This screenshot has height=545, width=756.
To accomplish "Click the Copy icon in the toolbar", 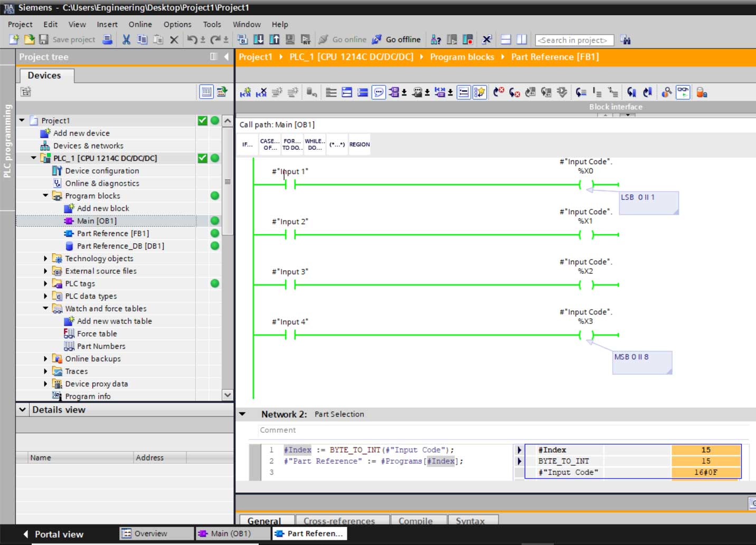I will click(142, 40).
